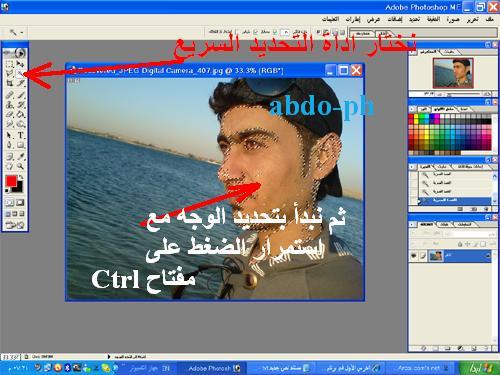
Task: Open Adobe Online at toolbox top
Action: [15, 52]
